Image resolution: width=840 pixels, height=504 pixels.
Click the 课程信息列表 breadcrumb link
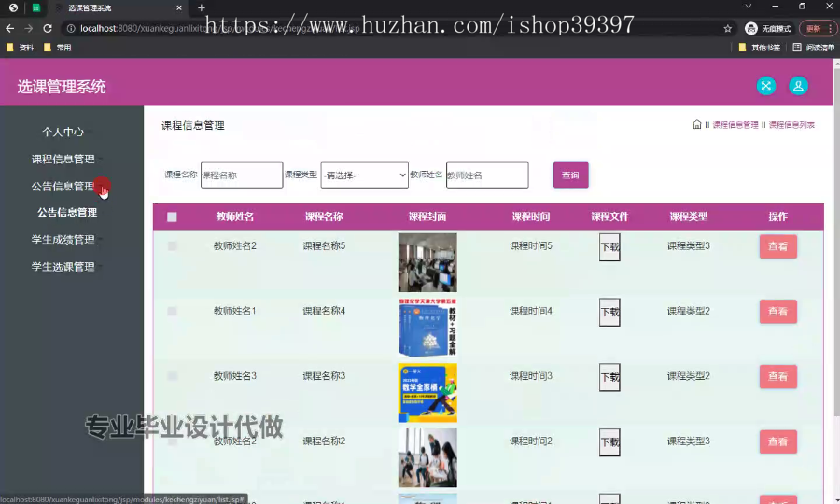click(x=791, y=125)
